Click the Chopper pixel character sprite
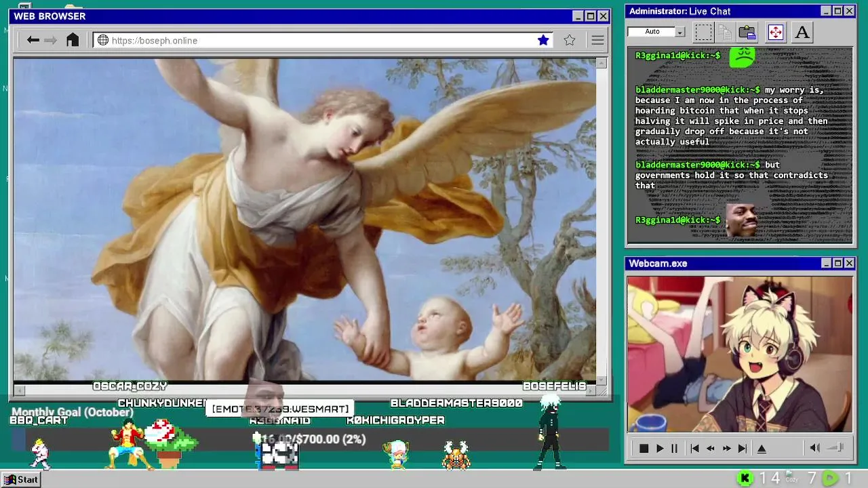The image size is (868, 488). [x=397, y=454]
